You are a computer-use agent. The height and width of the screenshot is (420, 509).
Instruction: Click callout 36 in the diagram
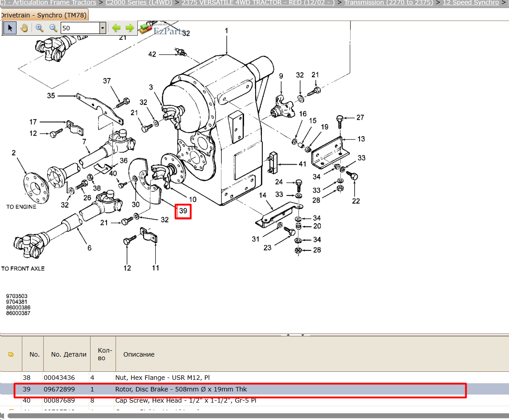124,161
